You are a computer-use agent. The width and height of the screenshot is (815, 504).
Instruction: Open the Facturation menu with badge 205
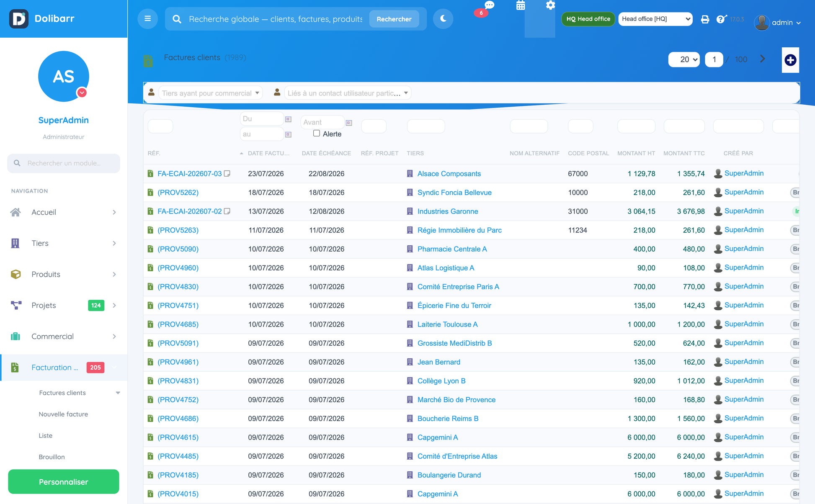coord(64,367)
